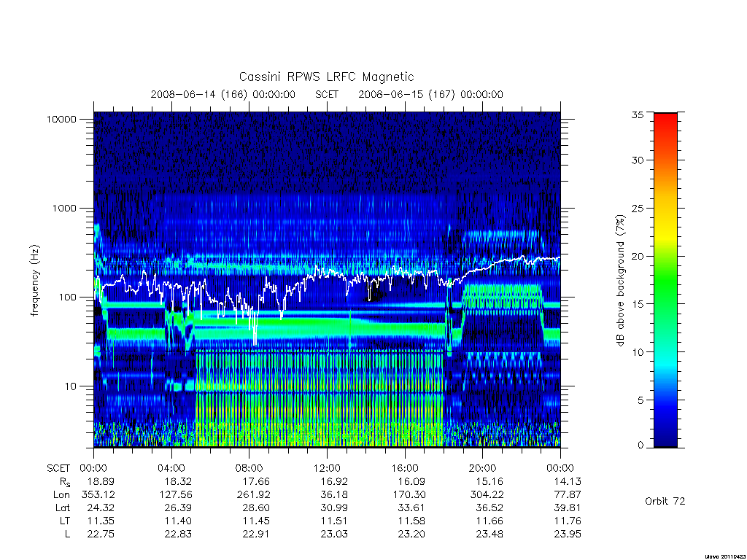Click the Lat value 33.61
The width and height of the screenshot is (747, 560).
coord(411,507)
